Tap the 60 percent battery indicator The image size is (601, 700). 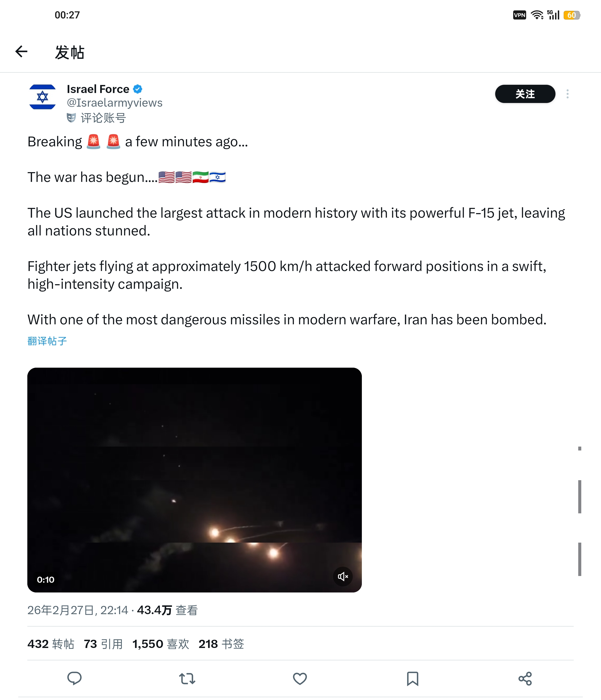tap(572, 15)
